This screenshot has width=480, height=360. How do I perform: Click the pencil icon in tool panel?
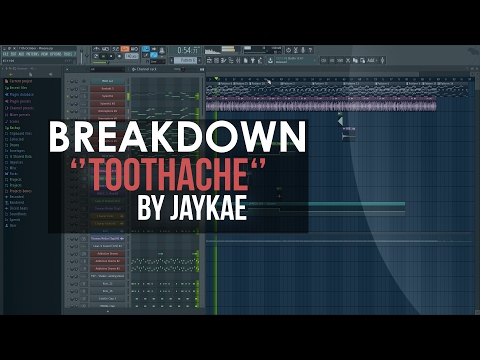(x=146, y=55)
